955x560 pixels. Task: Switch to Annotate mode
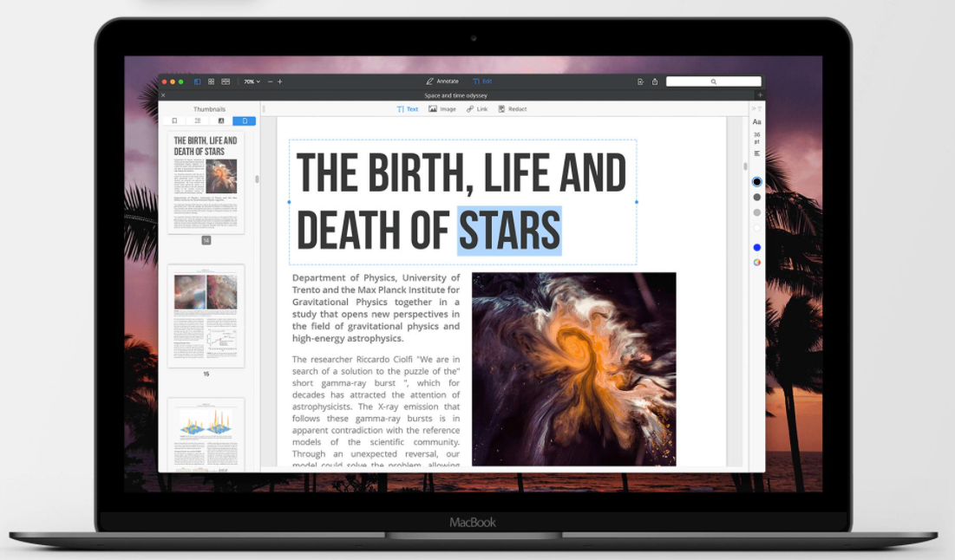pos(442,81)
